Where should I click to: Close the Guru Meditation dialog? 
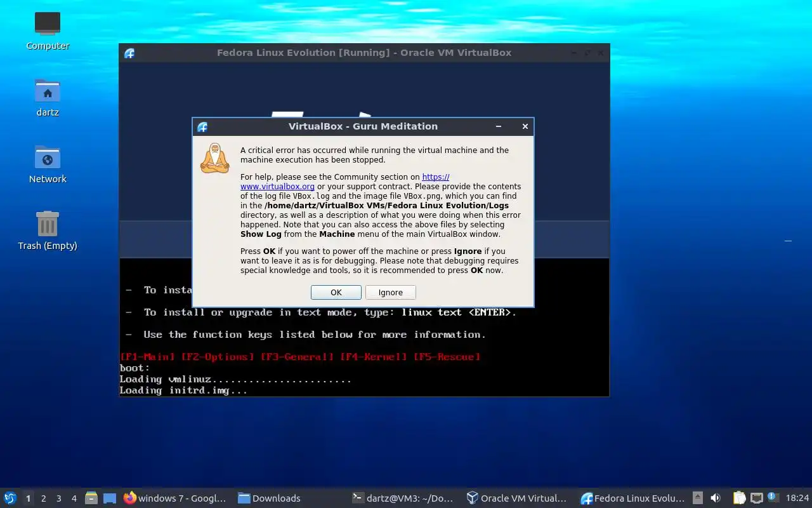[525, 126]
